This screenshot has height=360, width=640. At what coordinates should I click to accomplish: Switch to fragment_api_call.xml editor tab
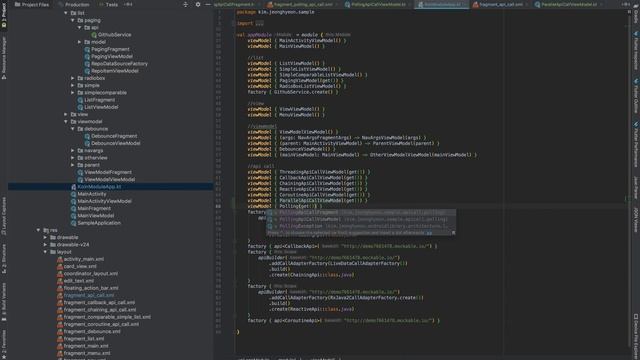click(500, 4)
